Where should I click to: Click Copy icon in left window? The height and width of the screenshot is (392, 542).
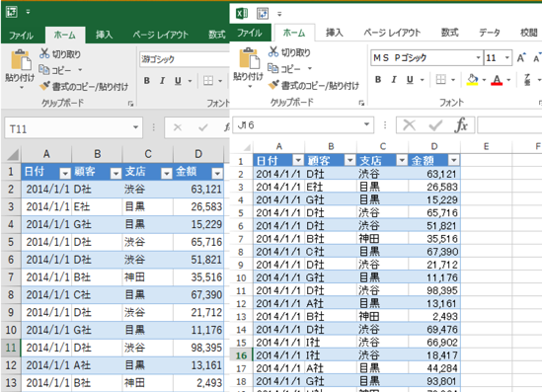[x=43, y=69]
